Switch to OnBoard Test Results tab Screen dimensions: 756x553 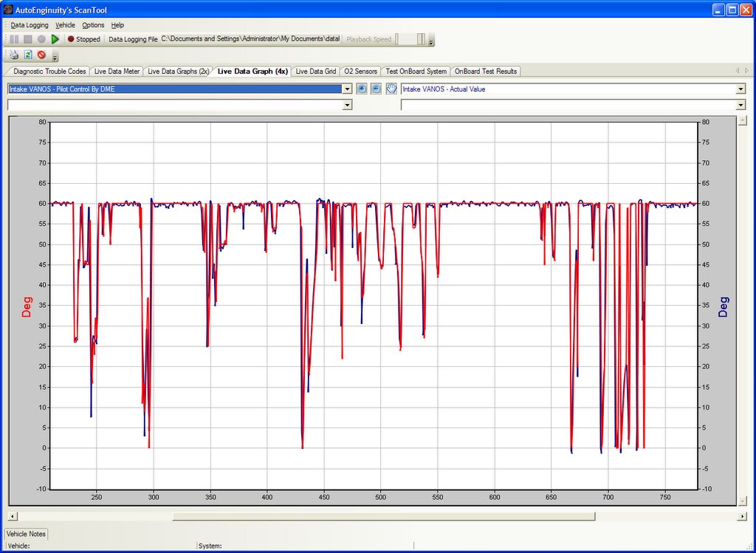click(486, 72)
